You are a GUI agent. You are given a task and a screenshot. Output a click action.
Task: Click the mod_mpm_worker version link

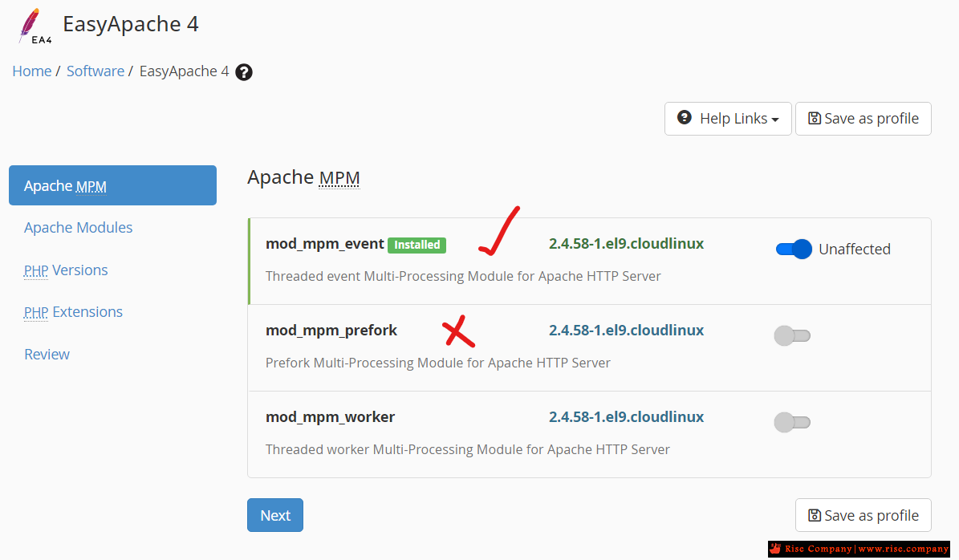point(626,417)
